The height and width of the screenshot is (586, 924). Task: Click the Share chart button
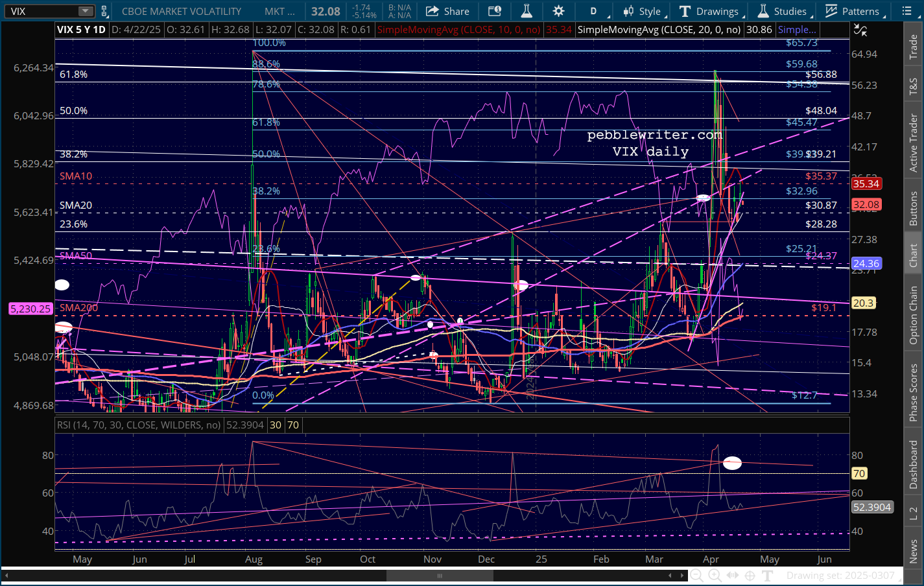pyautogui.click(x=447, y=11)
